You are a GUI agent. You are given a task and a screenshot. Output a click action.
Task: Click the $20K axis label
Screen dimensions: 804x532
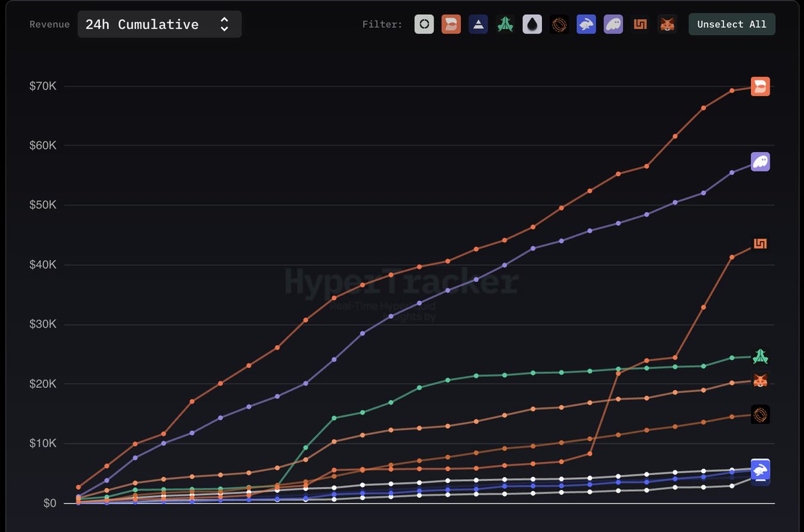click(x=42, y=384)
